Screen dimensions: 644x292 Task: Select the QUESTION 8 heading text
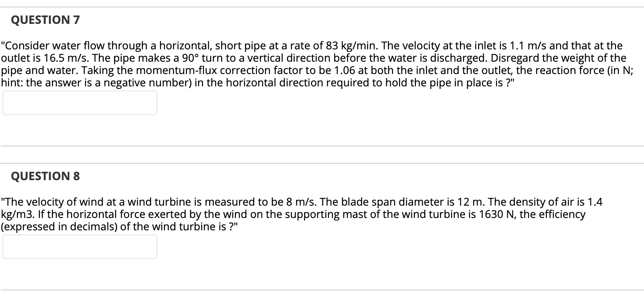click(45, 176)
